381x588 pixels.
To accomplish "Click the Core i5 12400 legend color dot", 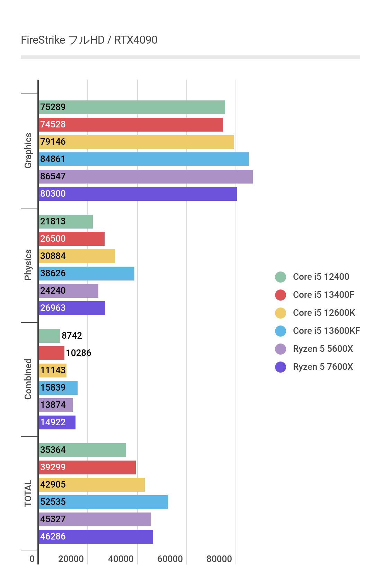I will click(281, 277).
